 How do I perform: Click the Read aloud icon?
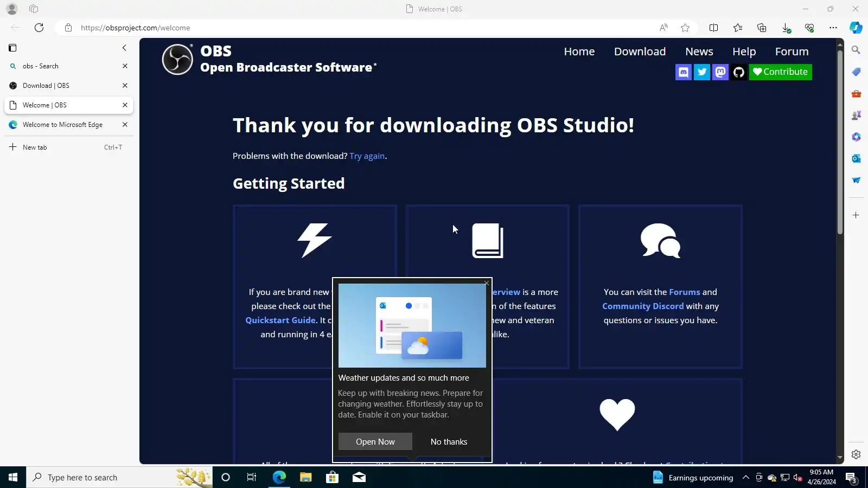pyautogui.click(x=663, y=28)
